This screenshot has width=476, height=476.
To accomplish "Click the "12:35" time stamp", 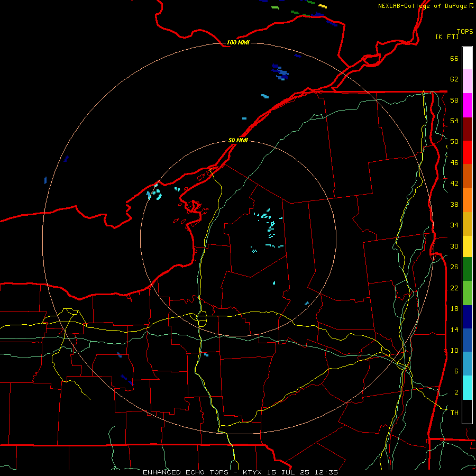I will point(326,472).
